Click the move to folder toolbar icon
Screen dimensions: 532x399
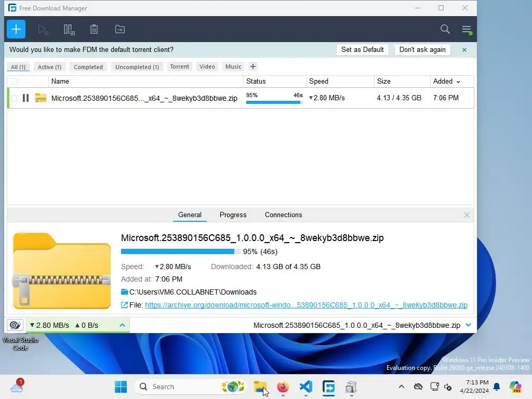click(x=120, y=30)
